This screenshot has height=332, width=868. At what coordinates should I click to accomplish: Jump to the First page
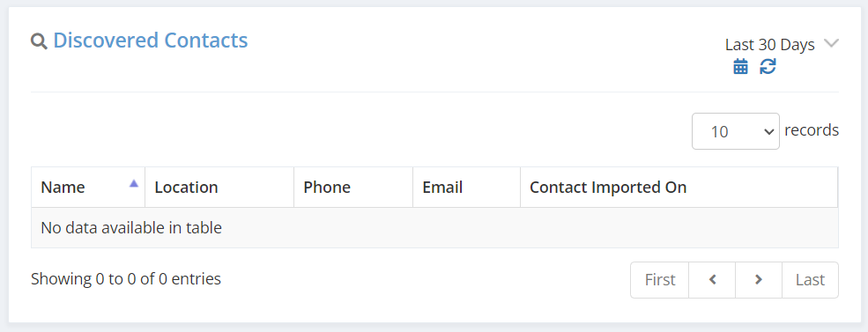[x=660, y=280]
